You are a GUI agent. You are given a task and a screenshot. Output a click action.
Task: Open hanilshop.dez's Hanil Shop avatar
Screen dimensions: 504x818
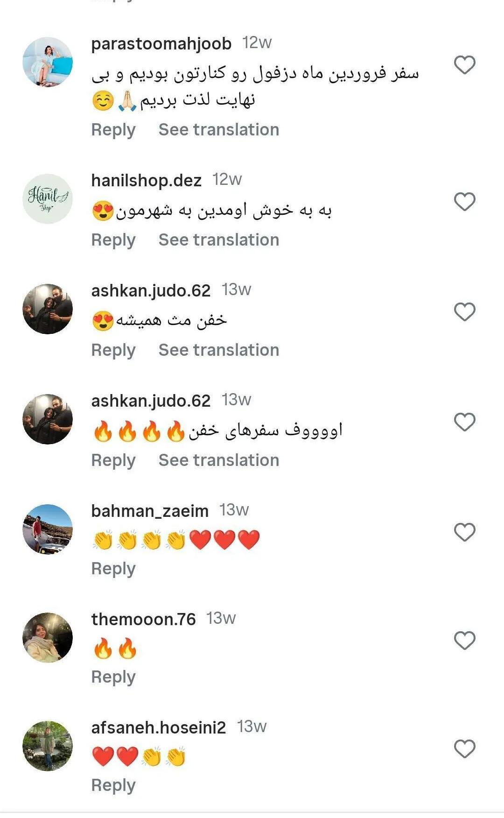[x=48, y=199]
